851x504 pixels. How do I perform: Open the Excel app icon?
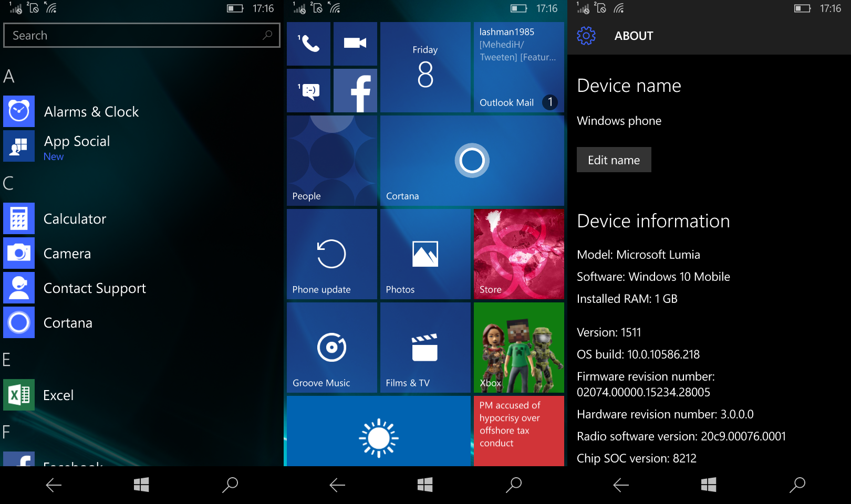(x=19, y=395)
